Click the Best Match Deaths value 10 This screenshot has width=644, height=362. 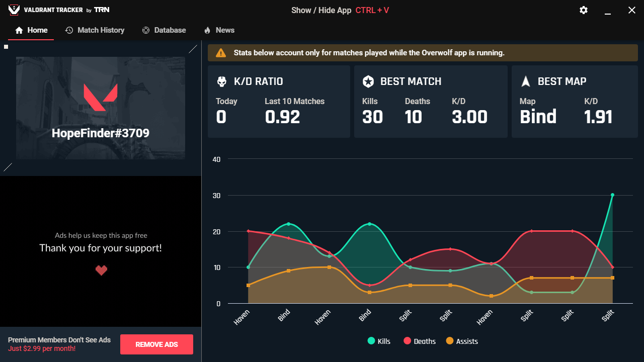click(x=414, y=117)
